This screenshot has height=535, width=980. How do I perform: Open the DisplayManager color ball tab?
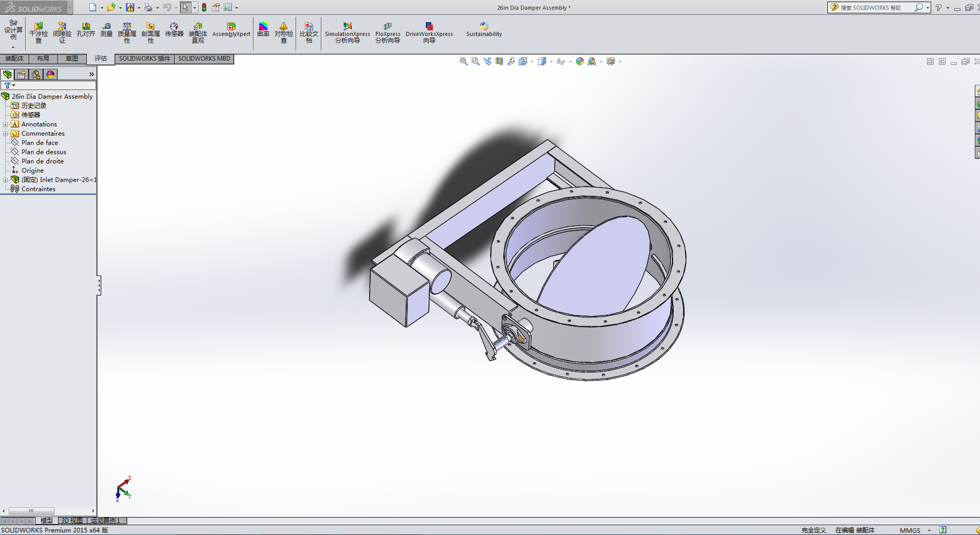coord(50,75)
